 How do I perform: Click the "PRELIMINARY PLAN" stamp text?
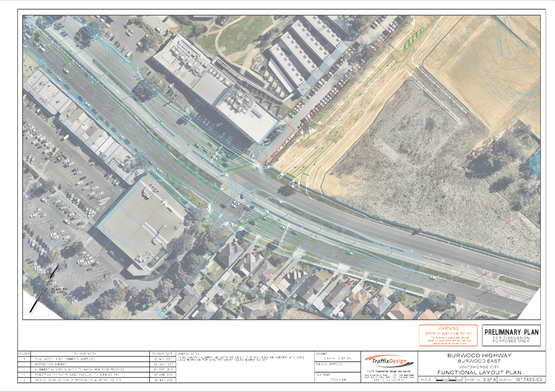[511, 332]
